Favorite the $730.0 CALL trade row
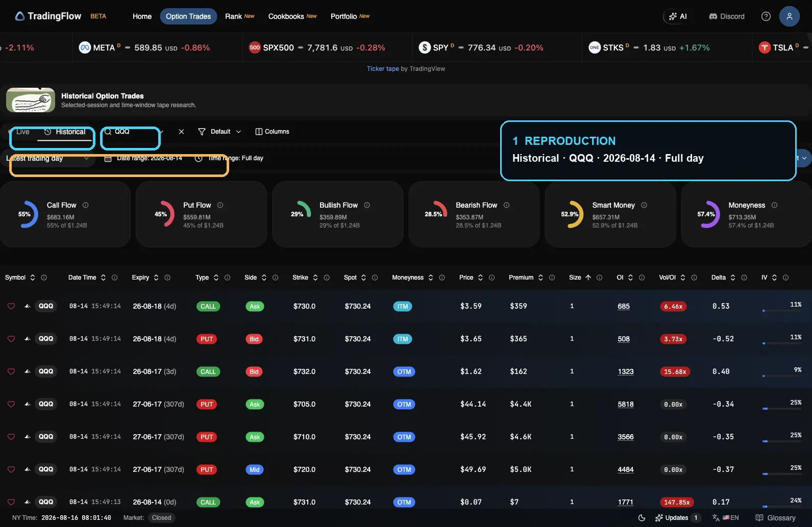 click(11, 306)
